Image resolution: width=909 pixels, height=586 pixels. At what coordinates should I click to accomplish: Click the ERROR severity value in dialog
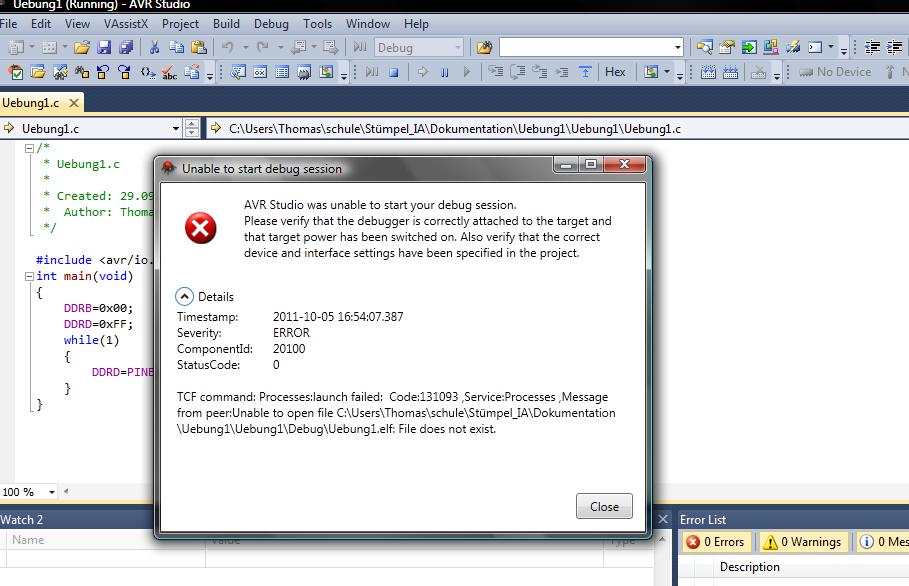pos(291,333)
